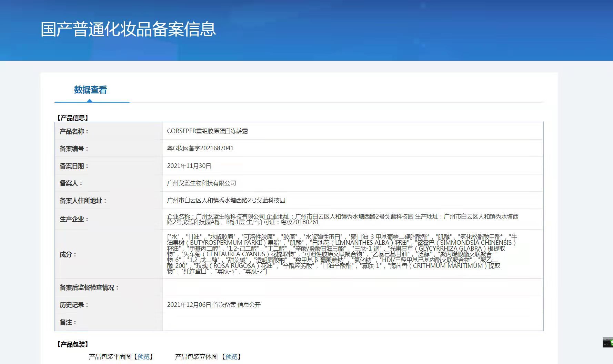Viewport: 613px width, 364px height.
Task: Click the 历史记录 row label
Action: point(74,305)
